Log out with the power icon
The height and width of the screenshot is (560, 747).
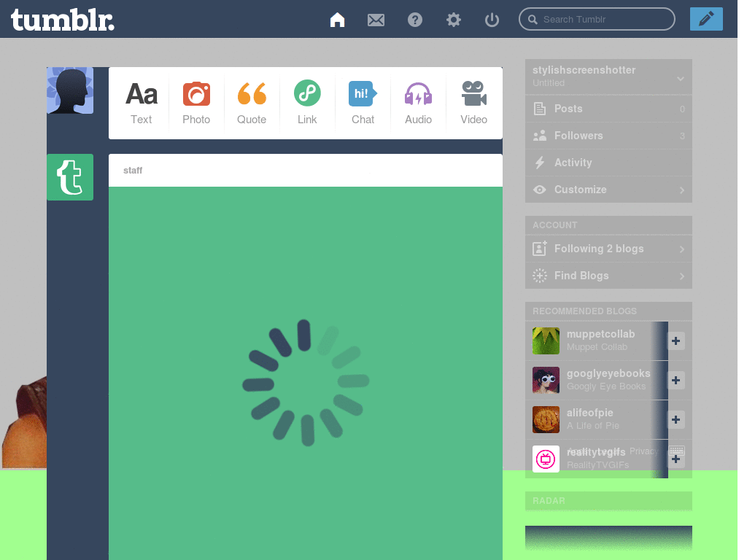pos(492,20)
